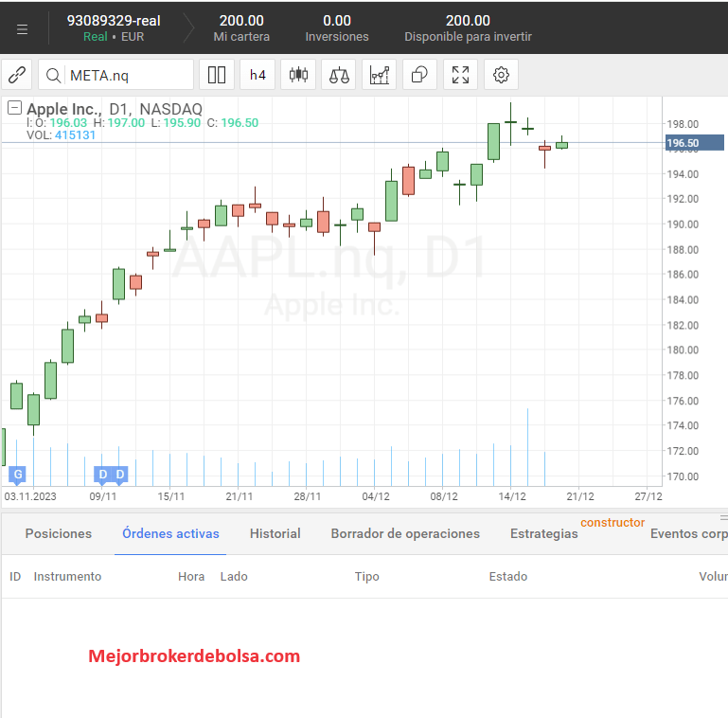This screenshot has height=718, width=728.
Task: Click the 93089329-real account selector
Action: click(114, 27)
